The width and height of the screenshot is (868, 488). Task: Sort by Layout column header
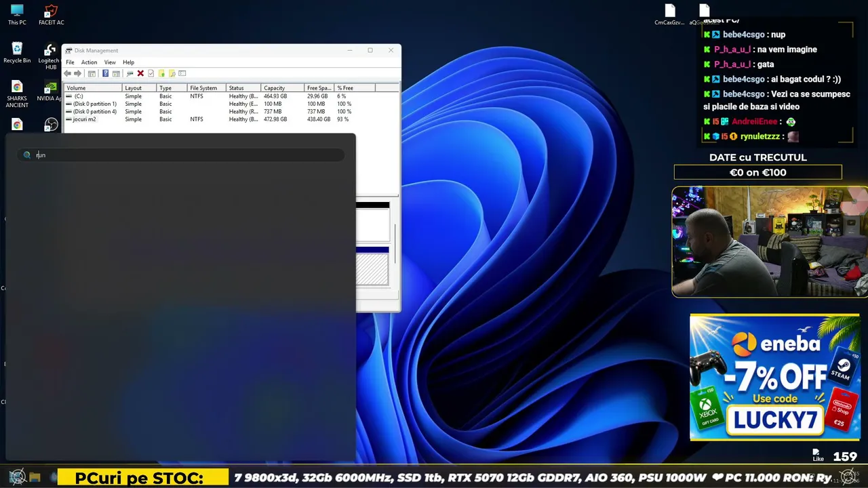pos(139,88)
